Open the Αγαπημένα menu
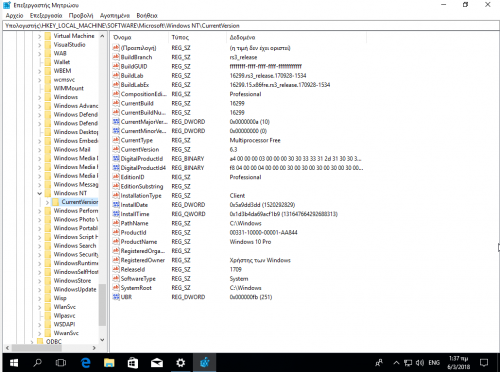This screenshot has height=372, width=500. point(115,16)
